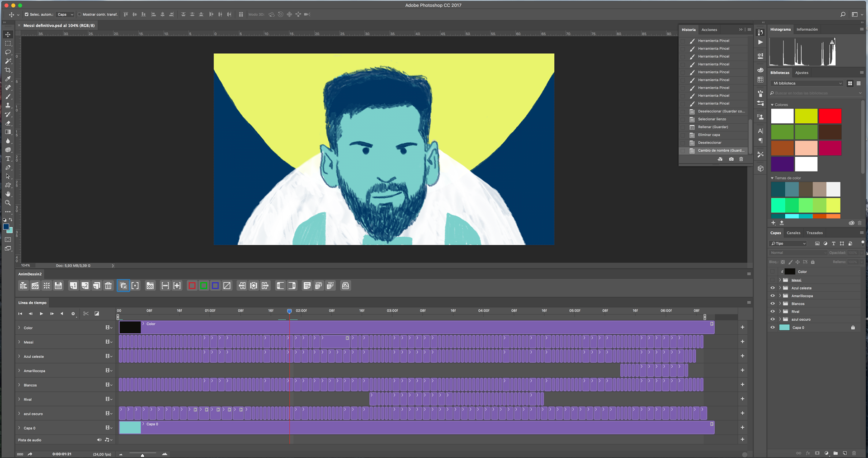Select the Rectangular Marquee tool
The height and width of the screenshot is (458, 868).
click(x=8, y=43)
